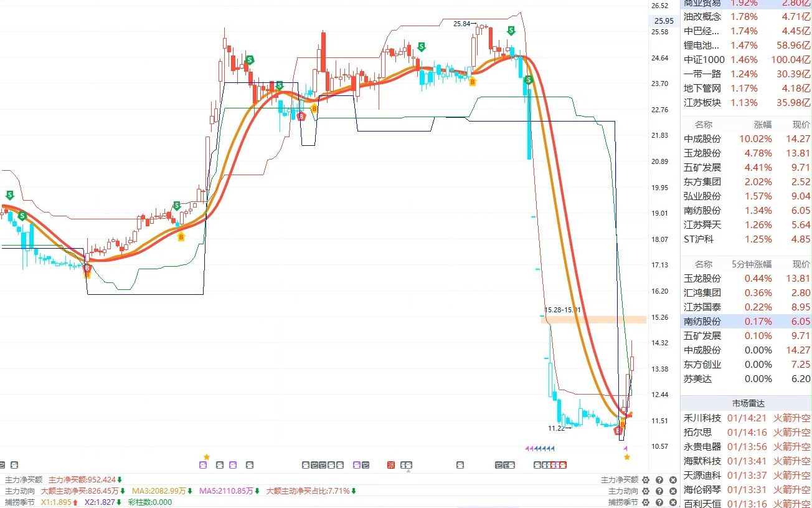Open settings gear for 捕捞季节 indicator
812x508 pixels.
point(646,502)
